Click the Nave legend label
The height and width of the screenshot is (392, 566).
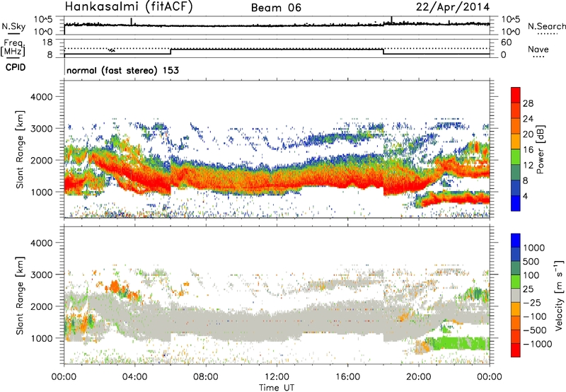coord(538,50)
